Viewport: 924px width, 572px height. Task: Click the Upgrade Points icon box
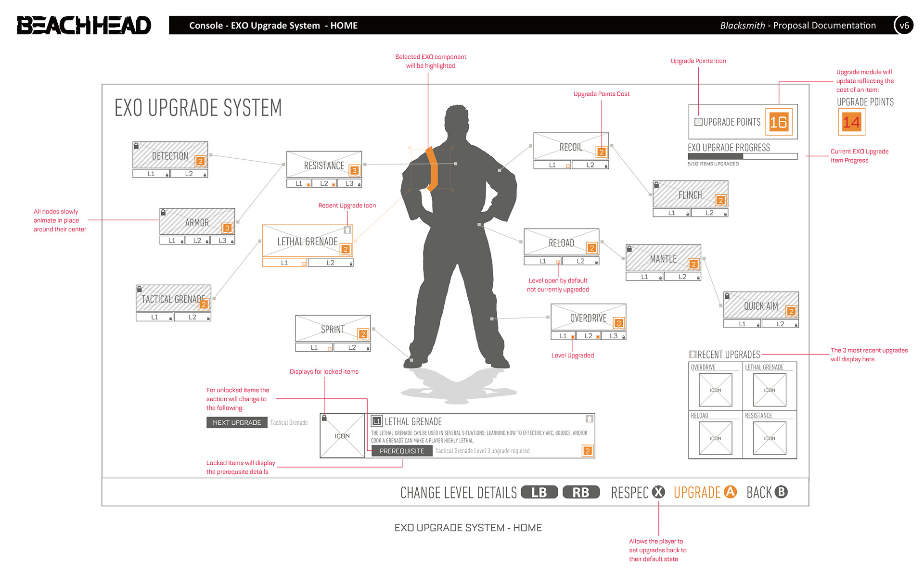click(698, 122)
